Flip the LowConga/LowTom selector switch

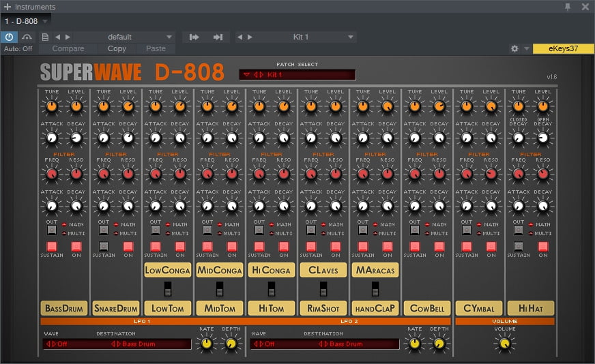168,289
